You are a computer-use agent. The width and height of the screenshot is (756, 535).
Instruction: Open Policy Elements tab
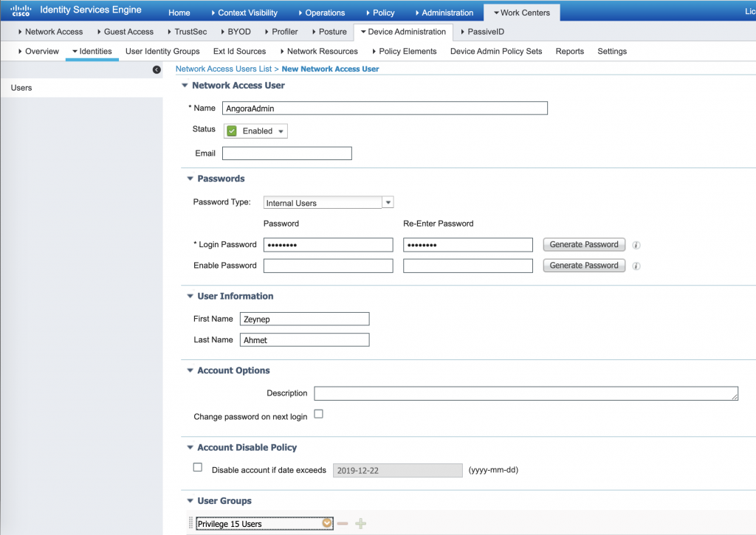point(404,52)
